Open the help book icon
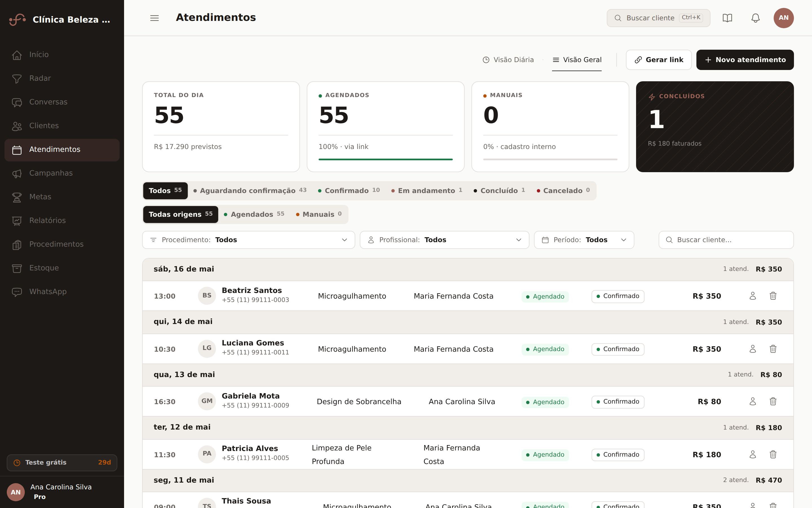 point(727,18)
